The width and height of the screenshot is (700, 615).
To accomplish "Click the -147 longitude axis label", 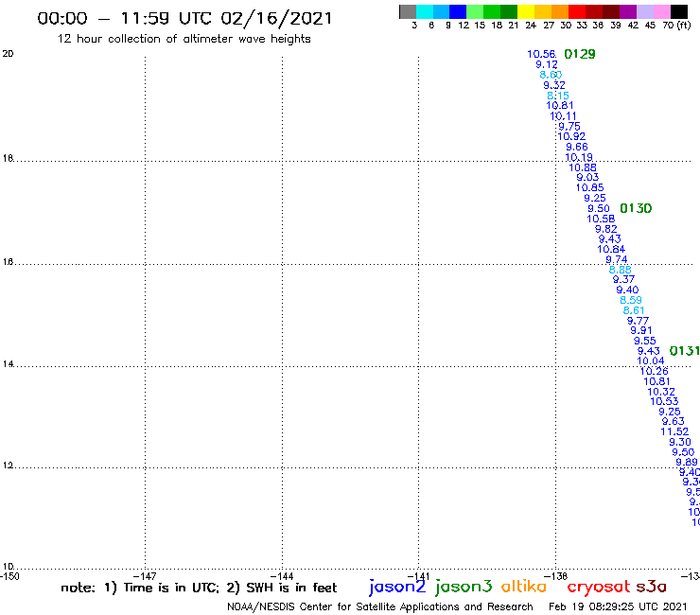I will (145, 576).
